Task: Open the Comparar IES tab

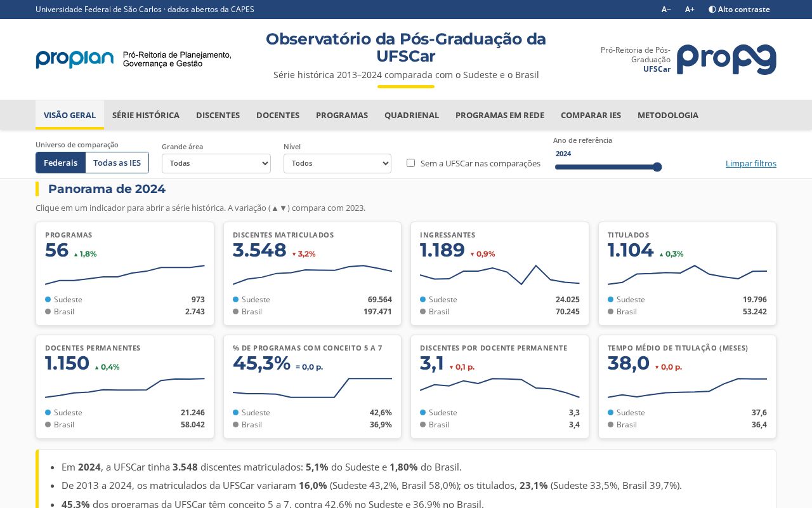Action: 591,115
